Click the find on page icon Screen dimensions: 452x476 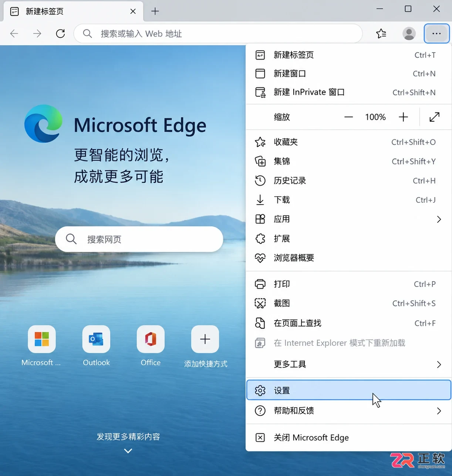[x=260, y=323]
